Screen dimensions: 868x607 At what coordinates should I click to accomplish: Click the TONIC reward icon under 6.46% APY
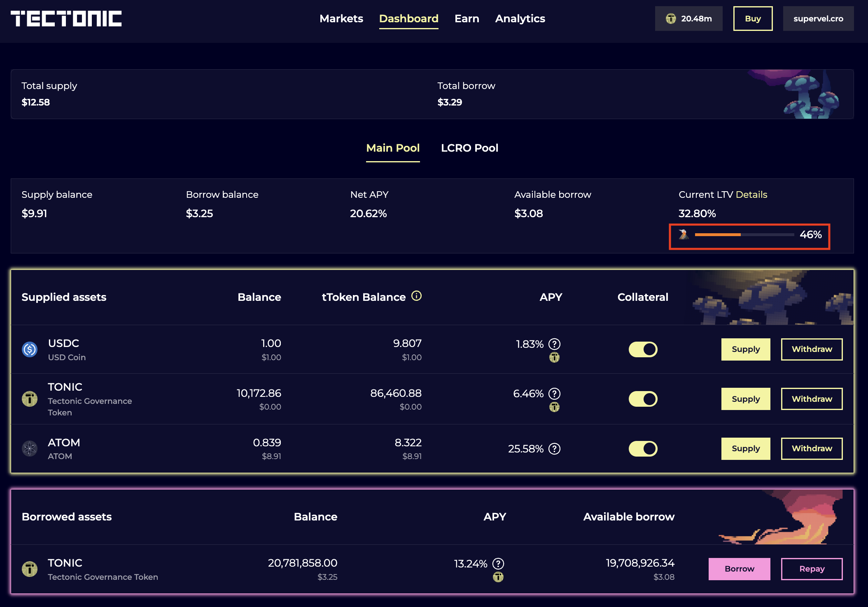tap(555, 407)
